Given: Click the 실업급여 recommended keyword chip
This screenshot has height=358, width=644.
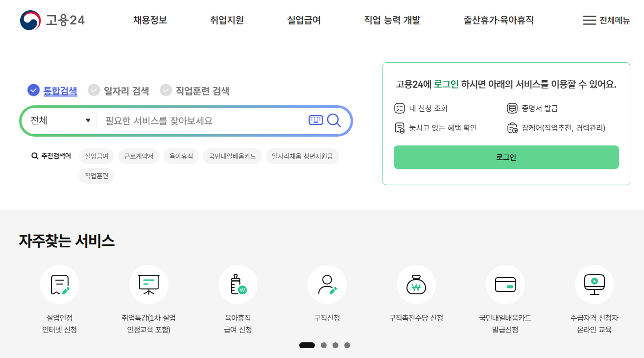Looking at the screenshot, I should pyautogui.click(x=96, y=156).
